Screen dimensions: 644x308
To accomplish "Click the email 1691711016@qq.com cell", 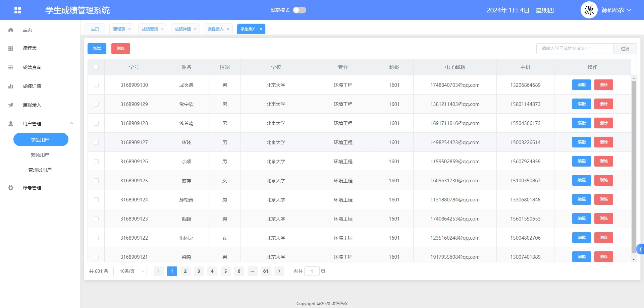I will [x=455, y=123].
